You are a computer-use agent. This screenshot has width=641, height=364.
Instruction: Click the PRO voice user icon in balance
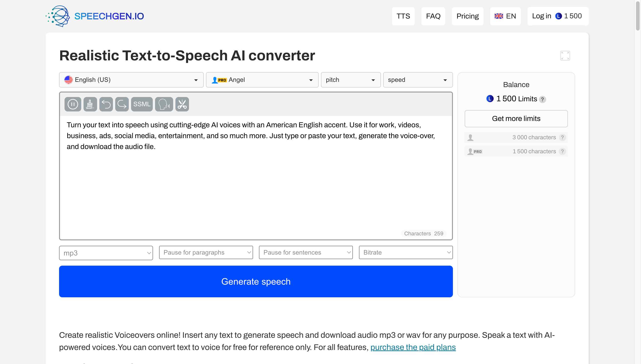coord(475,151)
